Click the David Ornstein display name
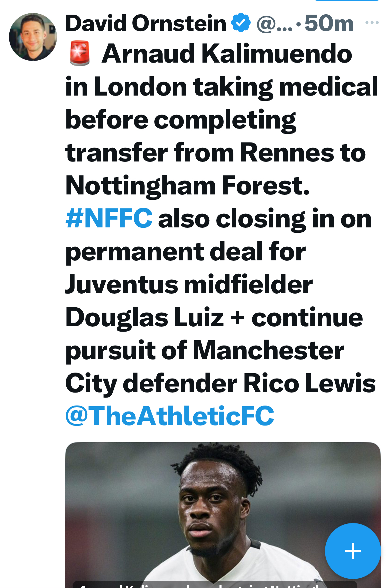Screen dimensions: 390x588 tap(146, 23)
